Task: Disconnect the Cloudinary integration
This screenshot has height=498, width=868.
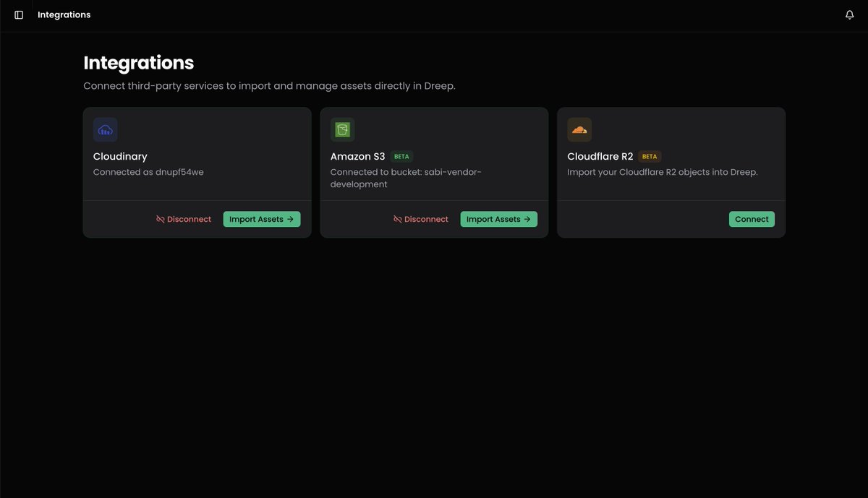Action: [x=184, y=219]
